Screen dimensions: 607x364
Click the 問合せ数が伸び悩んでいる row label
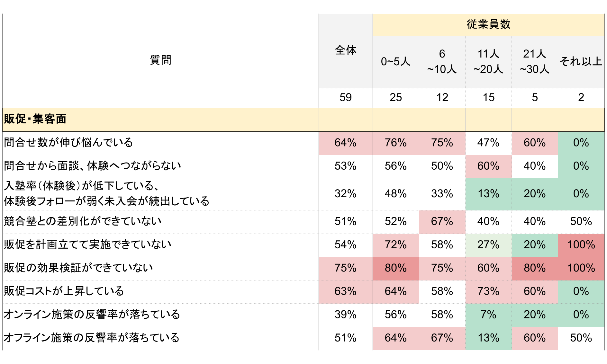pyautogui.click(x=68, y=143)
